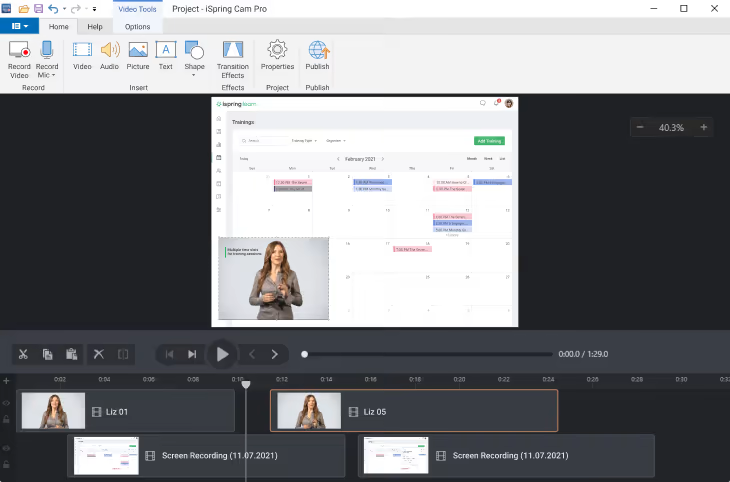This screenshot has width=730, height=482.
Task: Toggle visibility of the top video track
Action: [x=7, y=403]
